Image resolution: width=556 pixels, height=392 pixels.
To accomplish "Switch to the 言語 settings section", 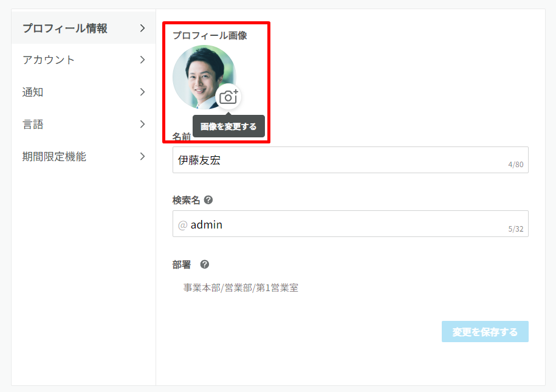I will click(33, 125).
